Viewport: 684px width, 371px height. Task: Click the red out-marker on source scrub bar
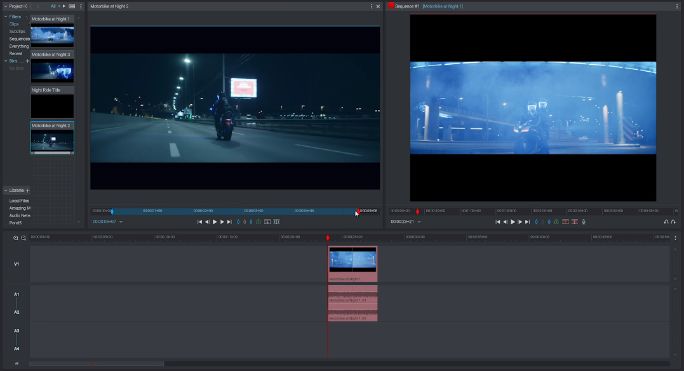click(x=359, y=211)
